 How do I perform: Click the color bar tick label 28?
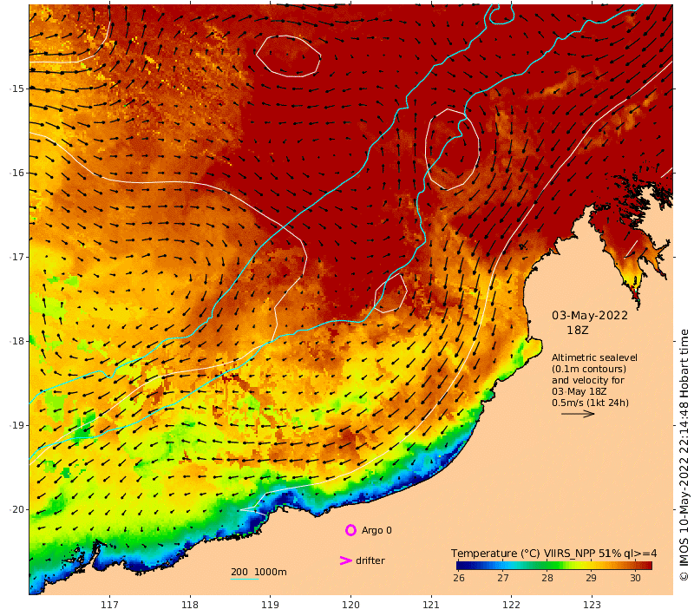pos(547,578)
